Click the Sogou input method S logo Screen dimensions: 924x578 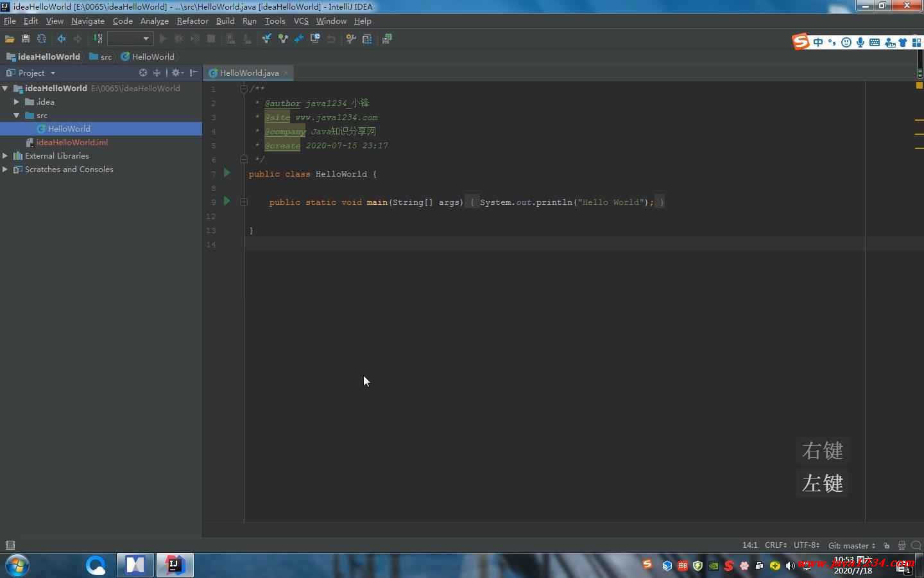[x=801, y=42]
